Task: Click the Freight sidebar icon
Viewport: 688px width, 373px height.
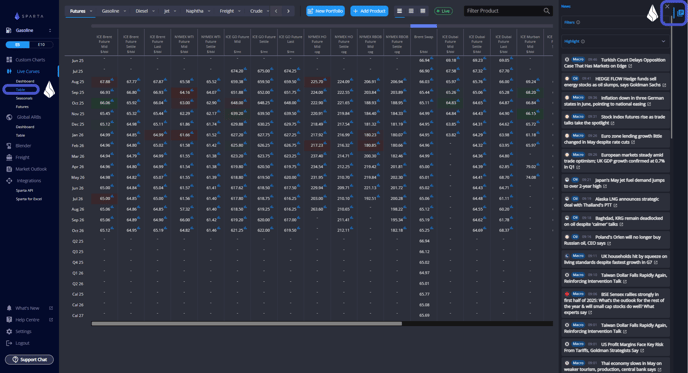Action: pyautogui.click(x=9, y=157)
